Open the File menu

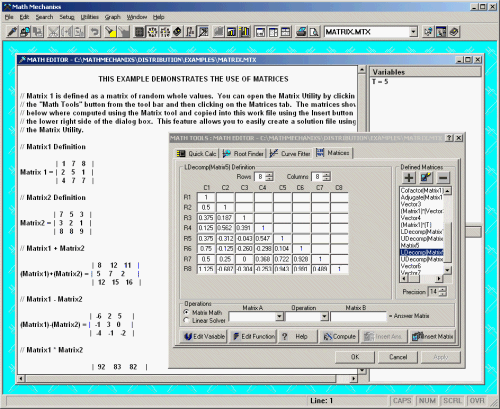coord(9,17)
